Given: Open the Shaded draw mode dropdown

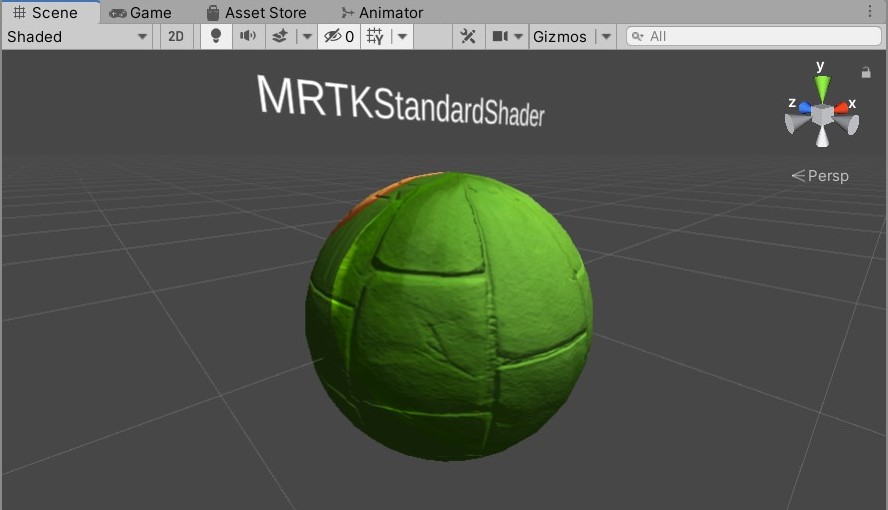Looking at the screenshot, I should click(77, 37).
